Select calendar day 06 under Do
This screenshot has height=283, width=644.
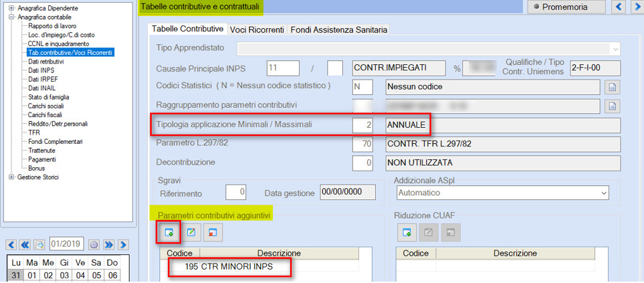[111, 276]
